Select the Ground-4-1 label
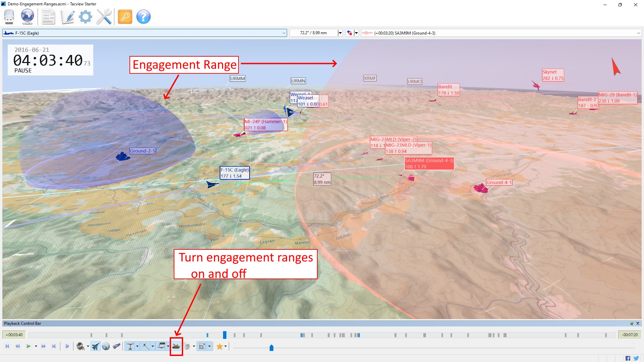644x362 pixels. coord(499,182)
